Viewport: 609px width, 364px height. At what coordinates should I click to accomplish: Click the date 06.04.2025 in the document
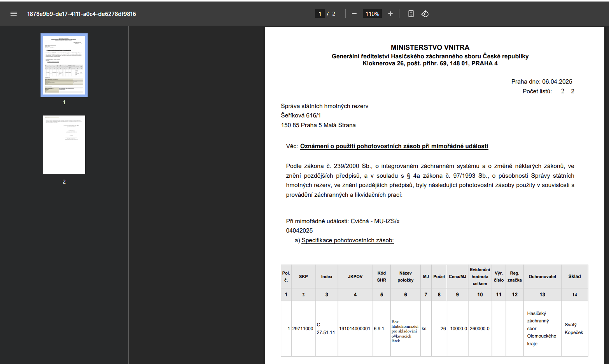coord(557,82)
